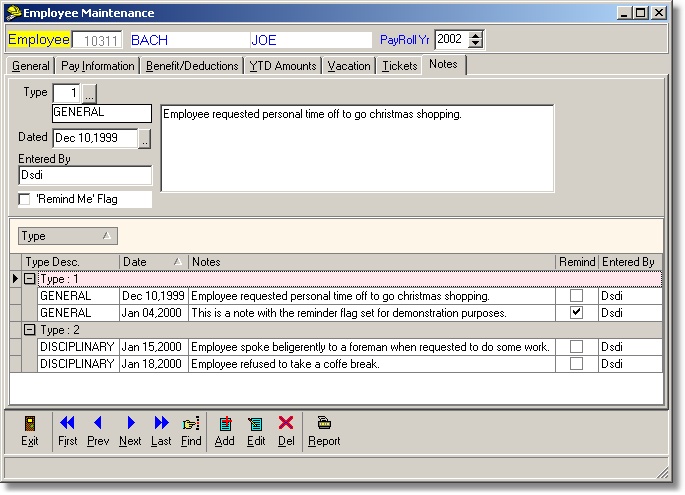Collapse the Type : 2 group
This screenshot has height=495, width=685.
pos(30,330)
